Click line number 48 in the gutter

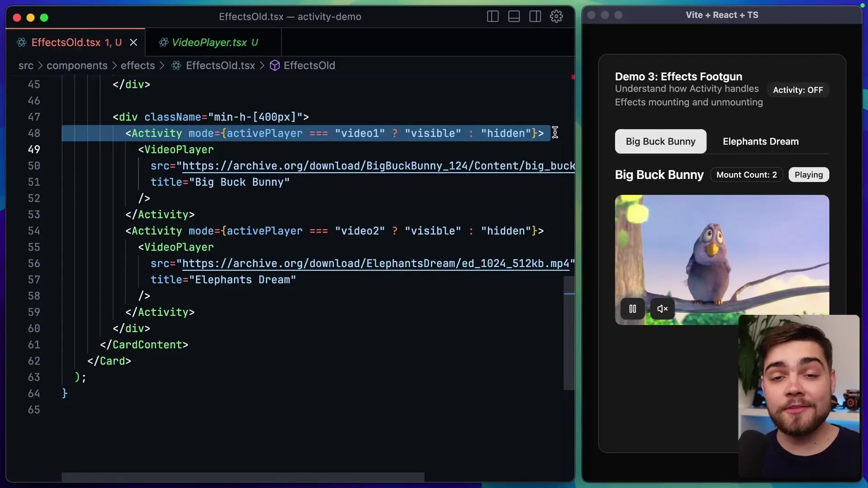34,133
